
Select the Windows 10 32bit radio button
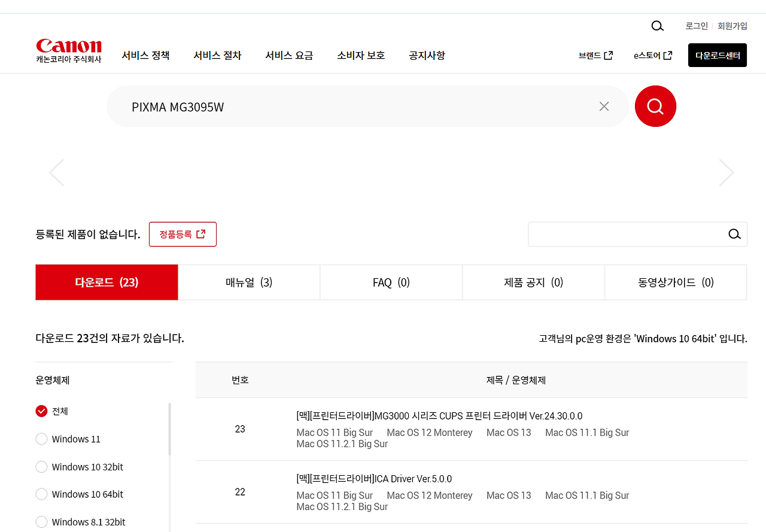[41, 467]
